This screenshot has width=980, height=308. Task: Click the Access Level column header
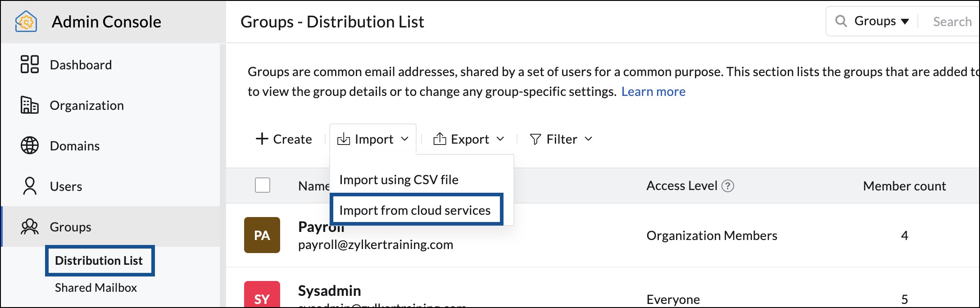click(681, 186)
